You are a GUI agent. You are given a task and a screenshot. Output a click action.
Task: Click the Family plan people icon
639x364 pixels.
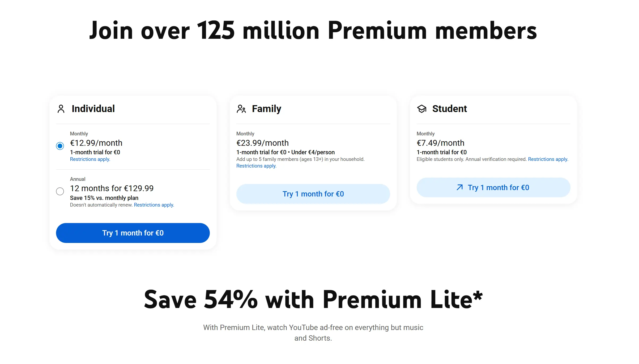241,109
